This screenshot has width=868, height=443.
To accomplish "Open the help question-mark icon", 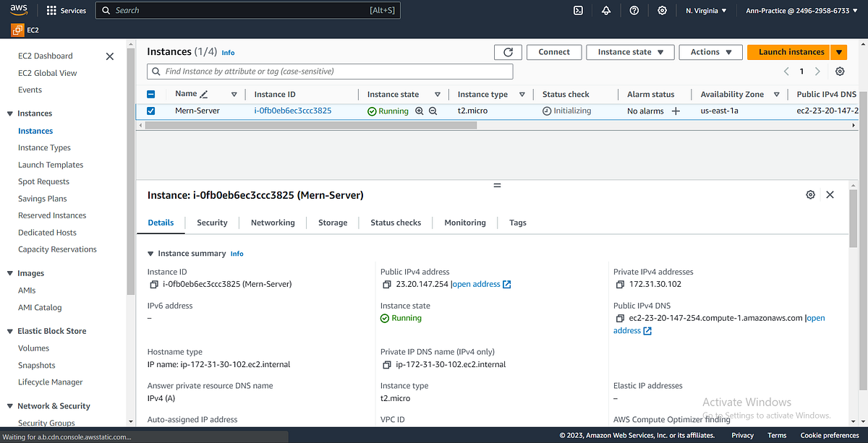I will [634, 10].
